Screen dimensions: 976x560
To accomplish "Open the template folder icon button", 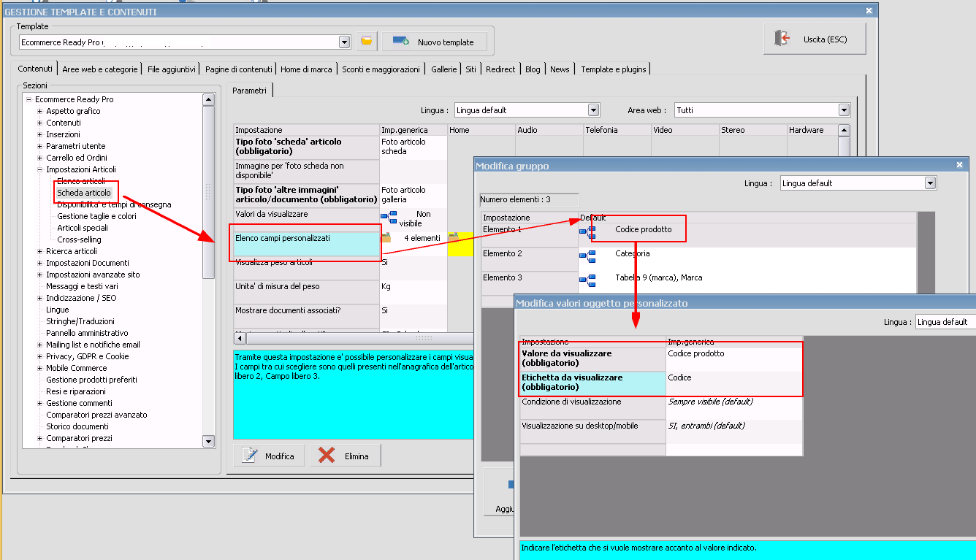I will [367, 42].
